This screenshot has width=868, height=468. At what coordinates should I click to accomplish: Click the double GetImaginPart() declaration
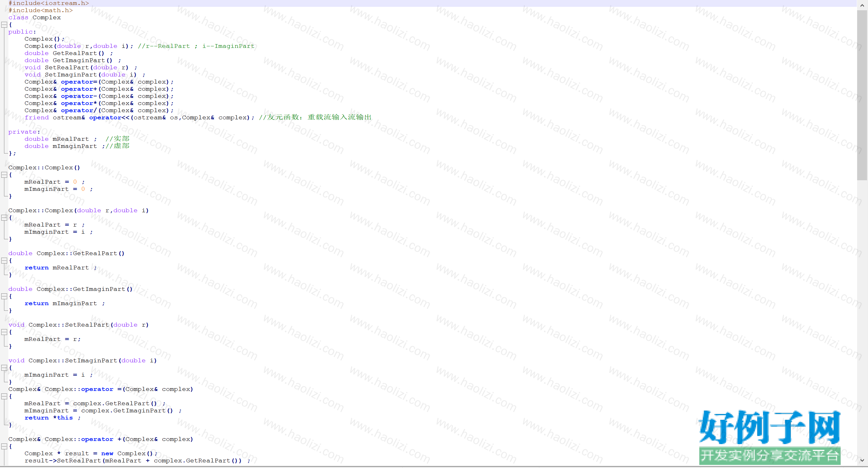(x=72, y=60)
